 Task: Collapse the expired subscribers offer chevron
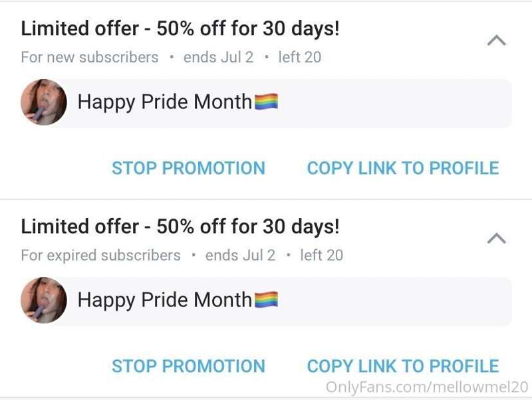click(x=496, y=239)
